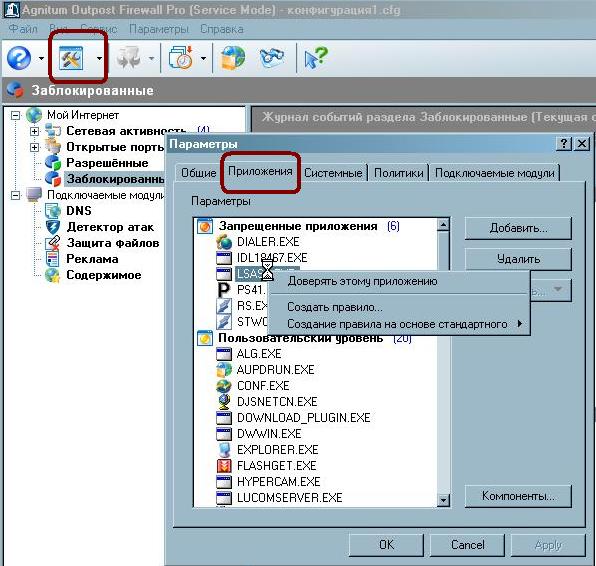The width and height of the screenshot is (596, 566).
Task: Open dropdown arrow beside log clock icon
Action: 203,59
